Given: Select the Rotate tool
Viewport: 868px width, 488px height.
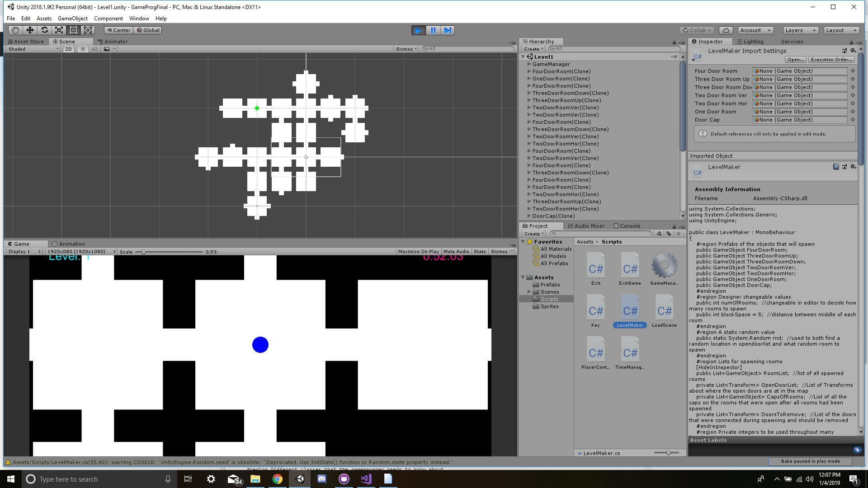Looking at the screenshot, I should click(x=45, y=30).
